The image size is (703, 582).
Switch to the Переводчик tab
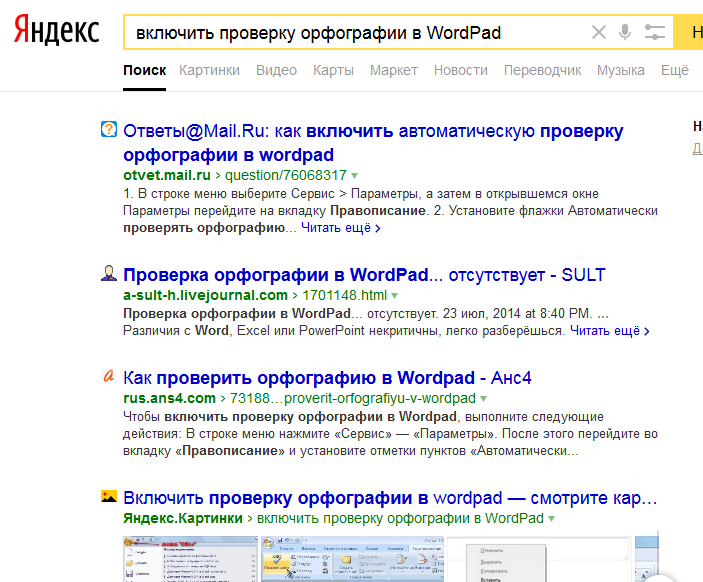[542, 70]
